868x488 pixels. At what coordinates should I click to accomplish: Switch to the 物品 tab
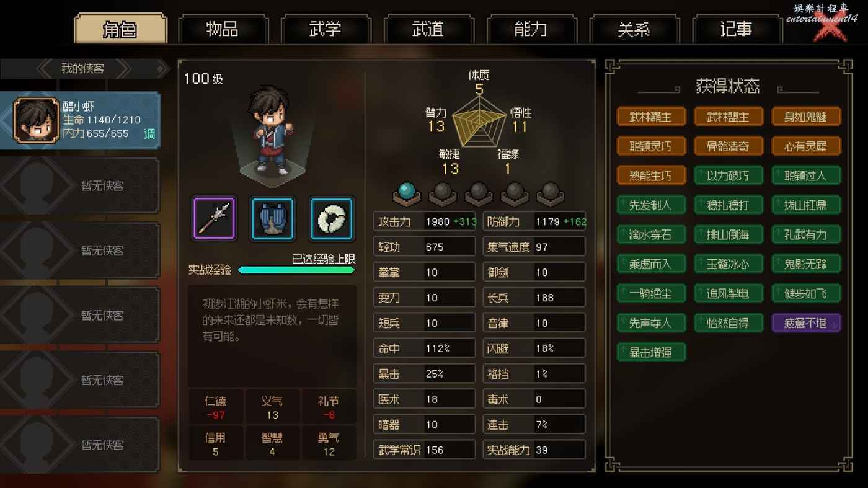(222, 29)
